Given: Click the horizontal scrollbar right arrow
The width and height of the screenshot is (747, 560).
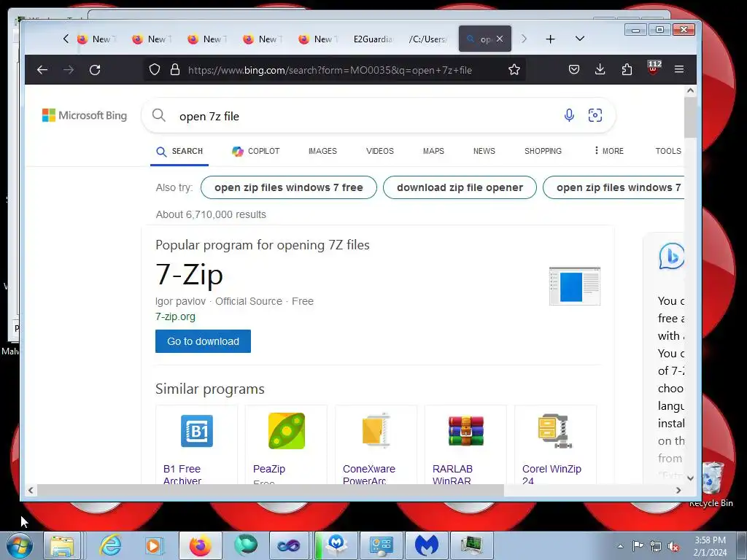Looking at the screenshot, I should point(678,490).
